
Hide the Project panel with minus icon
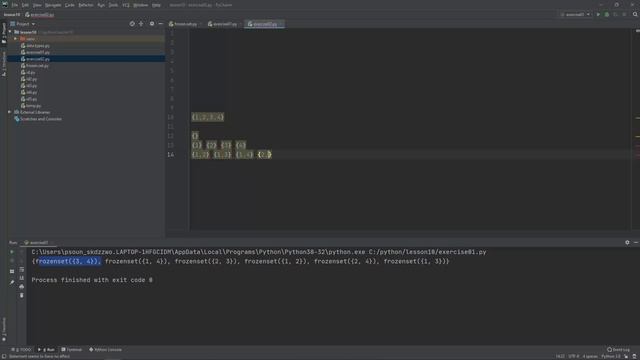[x=160, y=24]
